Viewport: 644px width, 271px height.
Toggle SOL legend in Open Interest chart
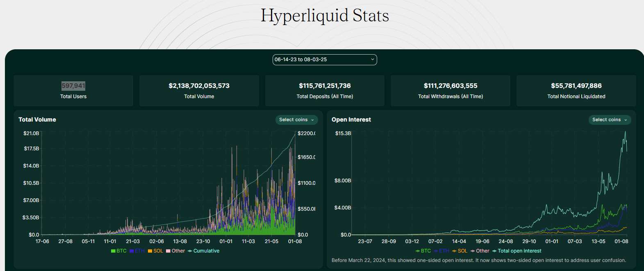460,251
